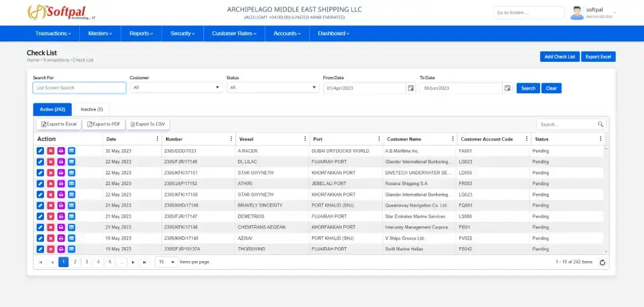Expand the Accounts menu
644x307 pixels.
(287, 33)
